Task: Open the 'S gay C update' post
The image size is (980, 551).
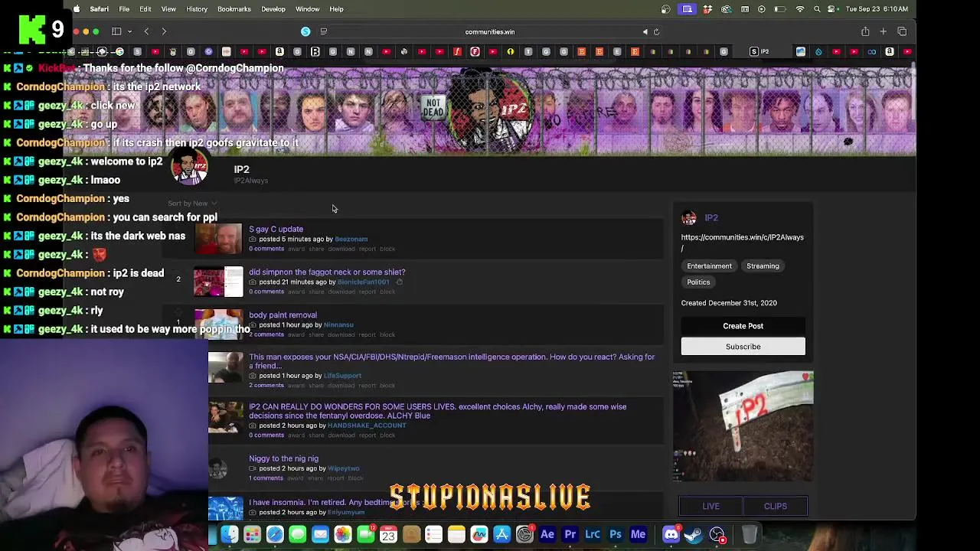Action: (x=276, y=229)
